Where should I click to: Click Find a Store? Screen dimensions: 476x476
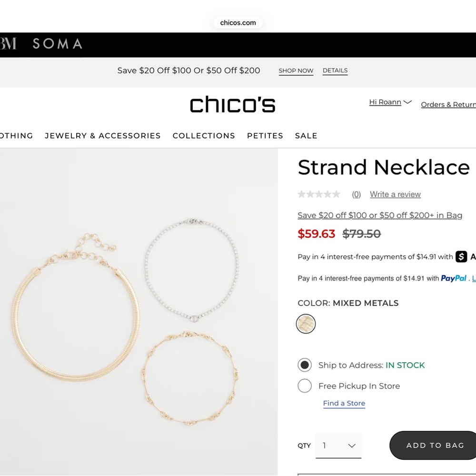[344, 403]
